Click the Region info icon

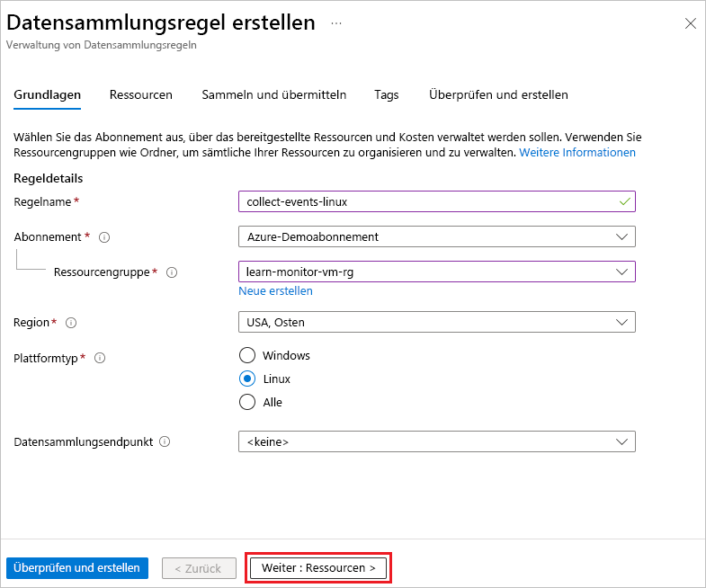point(71,323)
